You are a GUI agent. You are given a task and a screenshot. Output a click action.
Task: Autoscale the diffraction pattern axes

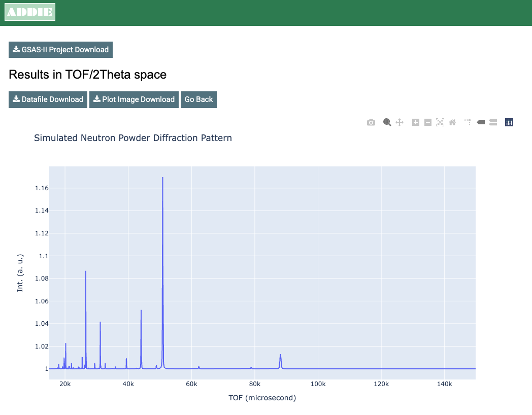440,122
